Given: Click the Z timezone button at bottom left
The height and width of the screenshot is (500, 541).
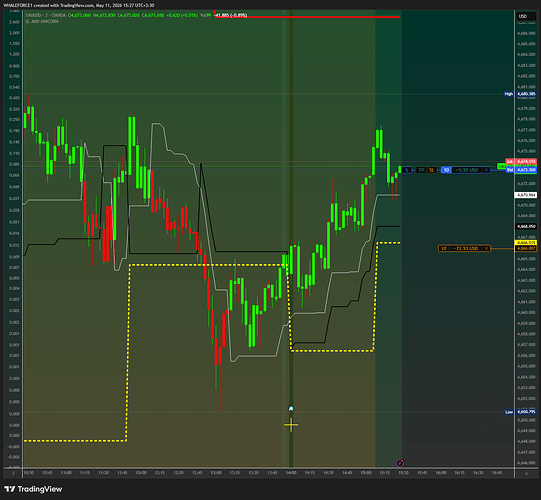Looking at the screenshot, I should point(13,473).
